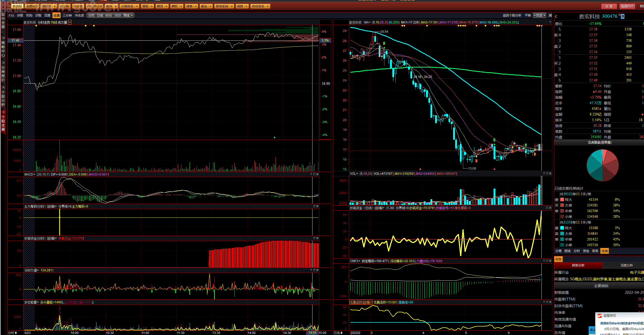Open the F10 company info
Image resolution: width=644 pixels, height=335 pixels.
pos(11,15)
